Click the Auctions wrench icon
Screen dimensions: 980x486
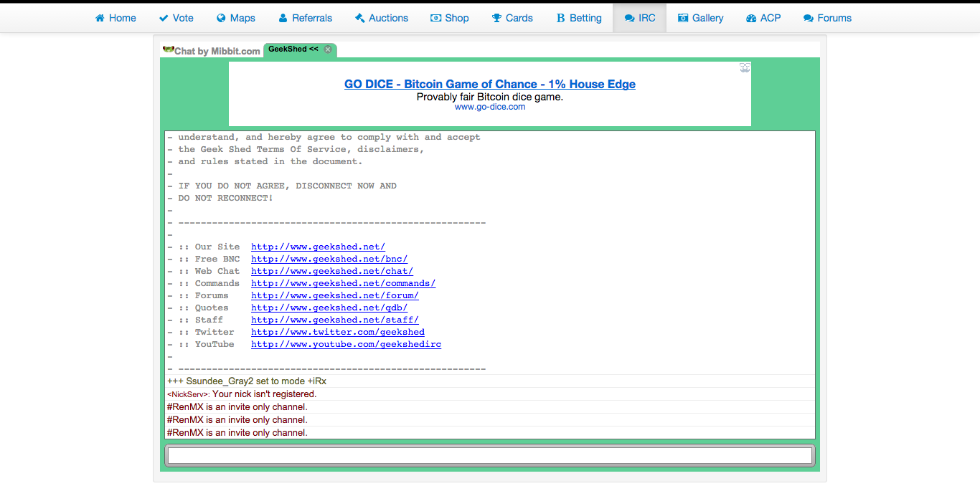(357, 17)
